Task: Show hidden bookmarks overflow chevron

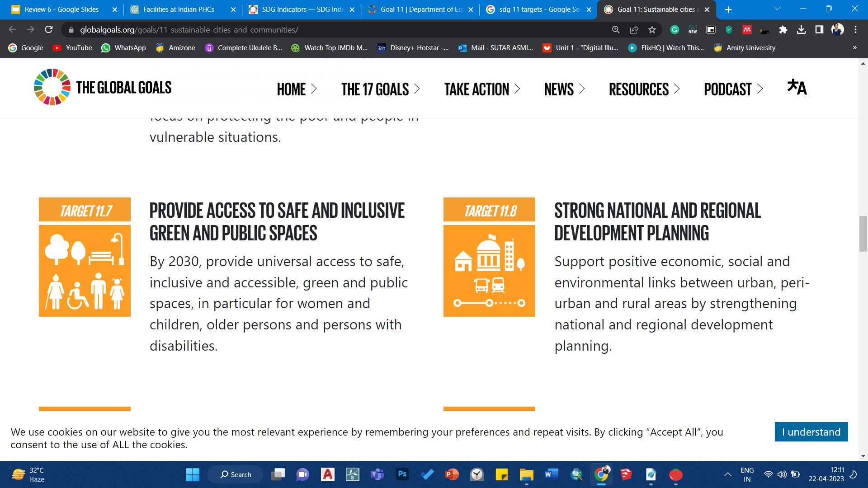Action: point(854,47)
